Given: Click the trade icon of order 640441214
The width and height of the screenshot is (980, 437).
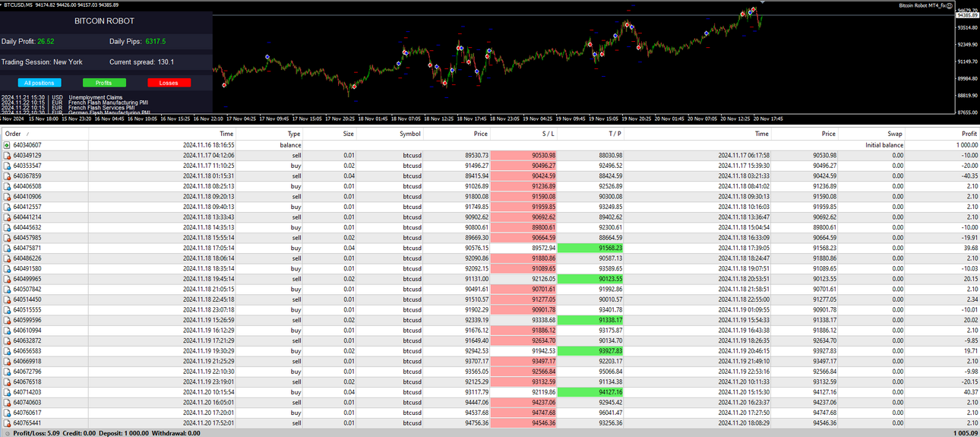Looking at the screenshot, I should coord(7,217).
